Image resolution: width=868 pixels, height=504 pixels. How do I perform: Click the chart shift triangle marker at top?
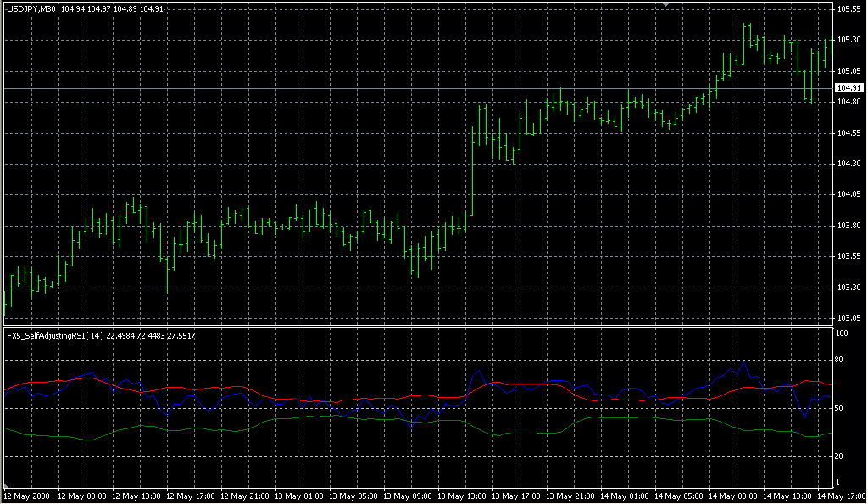pos(666,5)
